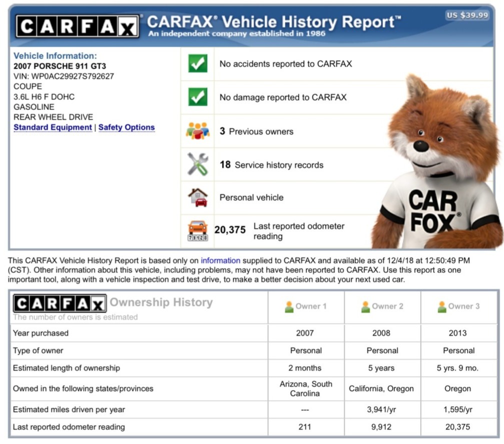
Task: Click the wrench and screwdriver service icon
Action: tap(197, 164)
